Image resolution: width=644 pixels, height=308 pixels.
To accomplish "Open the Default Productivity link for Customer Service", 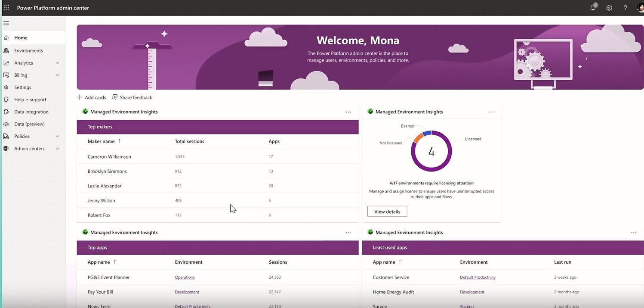I will 478,277.
